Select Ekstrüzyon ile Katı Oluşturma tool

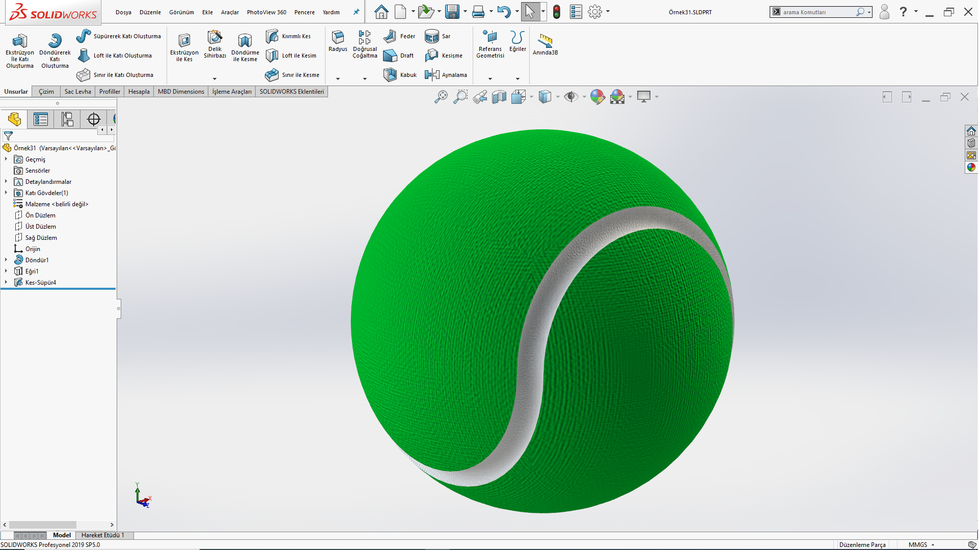pyautogui.click(x=20, y=50)
